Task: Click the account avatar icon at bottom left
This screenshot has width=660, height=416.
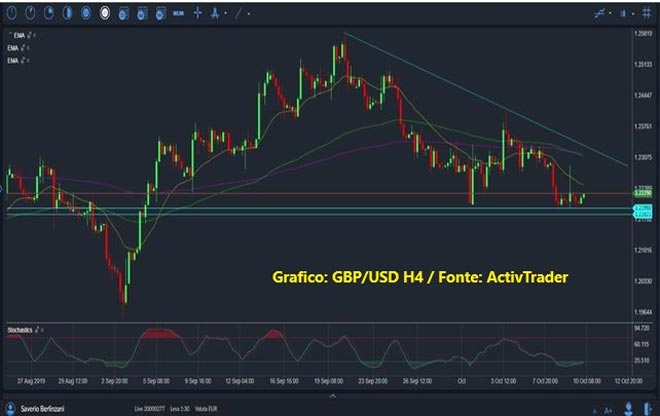Action: pos(8,409)
